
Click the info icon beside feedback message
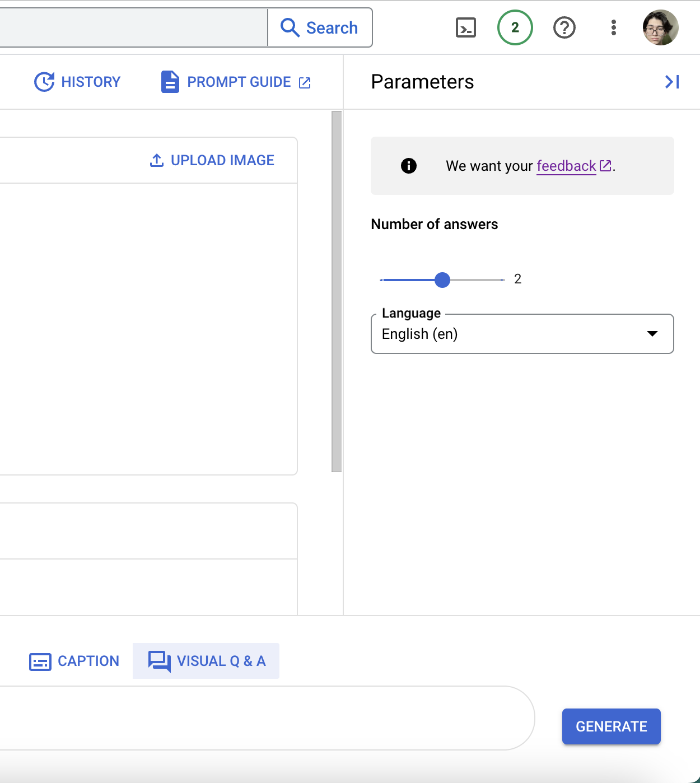(409, 166)
